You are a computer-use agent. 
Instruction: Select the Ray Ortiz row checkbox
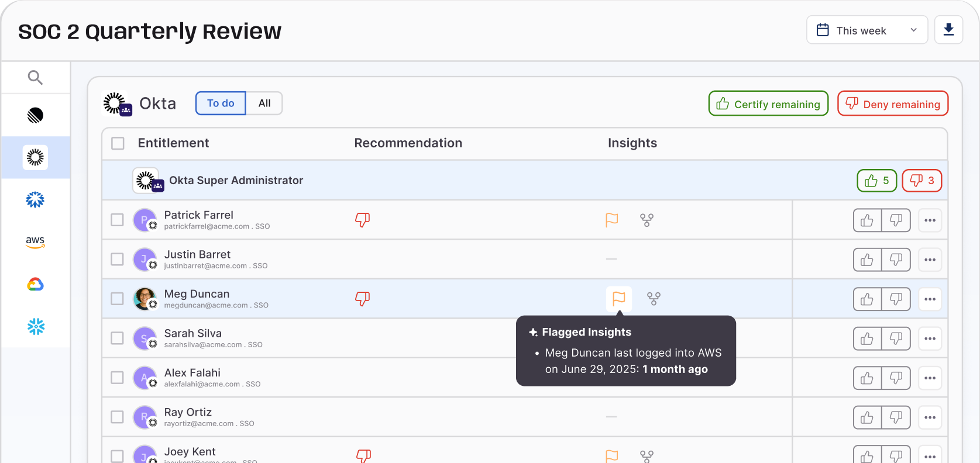118,417
